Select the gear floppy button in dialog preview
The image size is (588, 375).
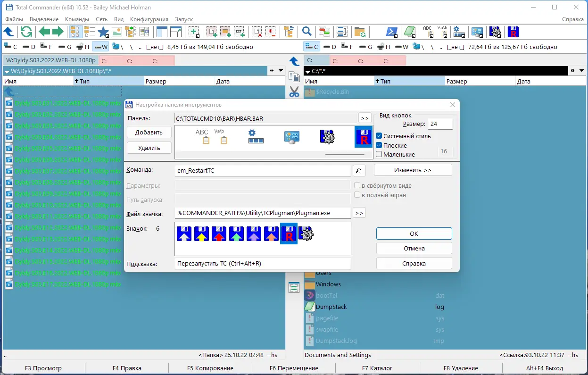[327, 137]
